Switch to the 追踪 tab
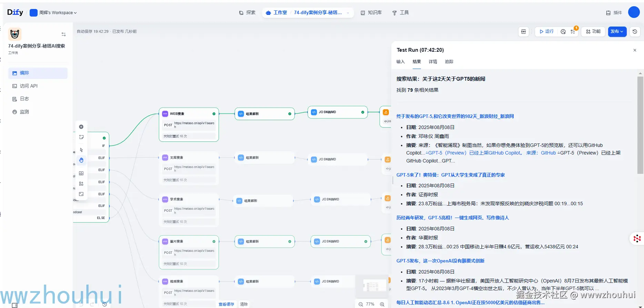 (x=449, y=62)
